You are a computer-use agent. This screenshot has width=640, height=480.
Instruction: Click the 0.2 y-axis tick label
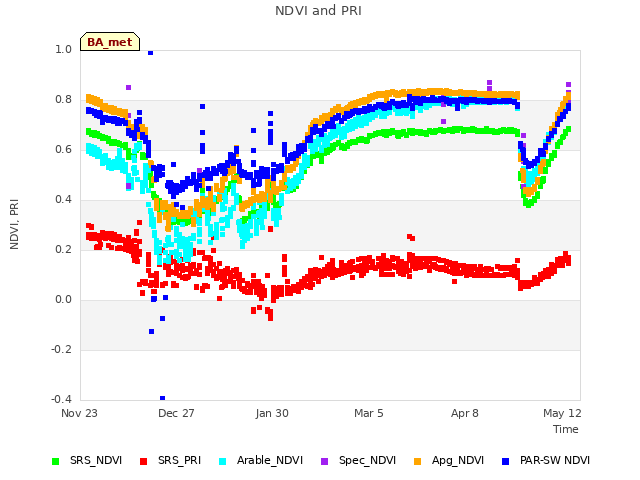coord(63,249)
